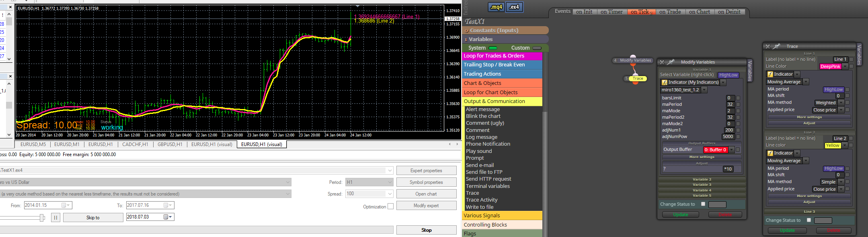
Task: Open Line 2 MA method Simple dropdown
Action: 841,182
